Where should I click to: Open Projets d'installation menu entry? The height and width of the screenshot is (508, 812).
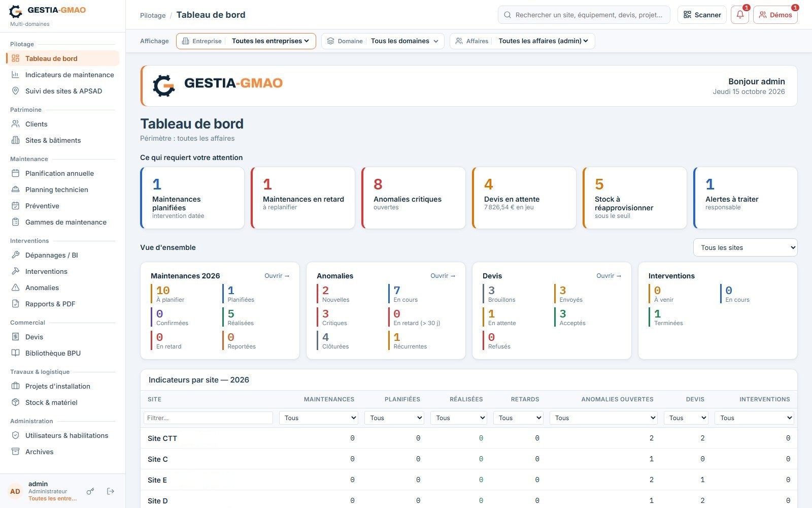63,386
